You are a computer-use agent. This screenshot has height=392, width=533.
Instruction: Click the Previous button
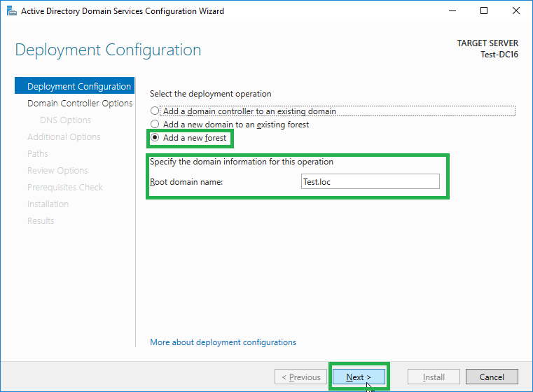[x=301, y=377]
